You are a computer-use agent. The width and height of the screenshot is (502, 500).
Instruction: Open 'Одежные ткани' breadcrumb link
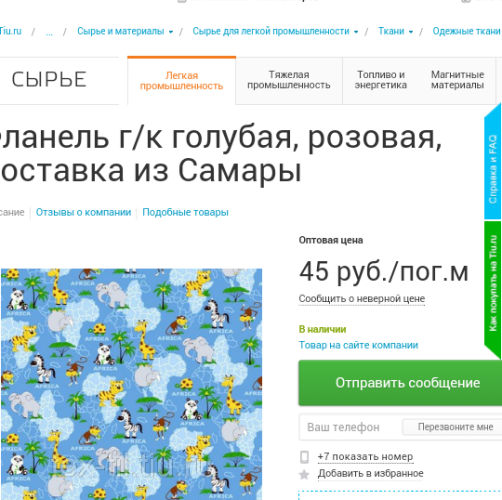click(467, 31)
